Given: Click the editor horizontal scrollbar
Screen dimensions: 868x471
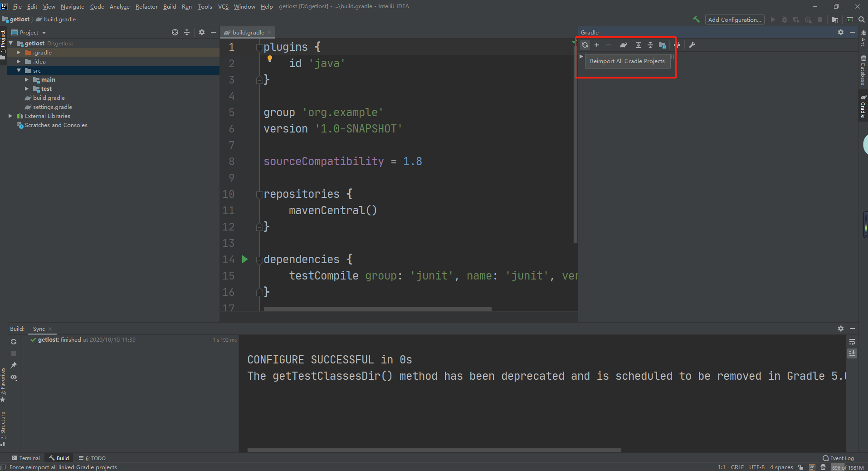Looking at the screenshot, I should 377,309.
